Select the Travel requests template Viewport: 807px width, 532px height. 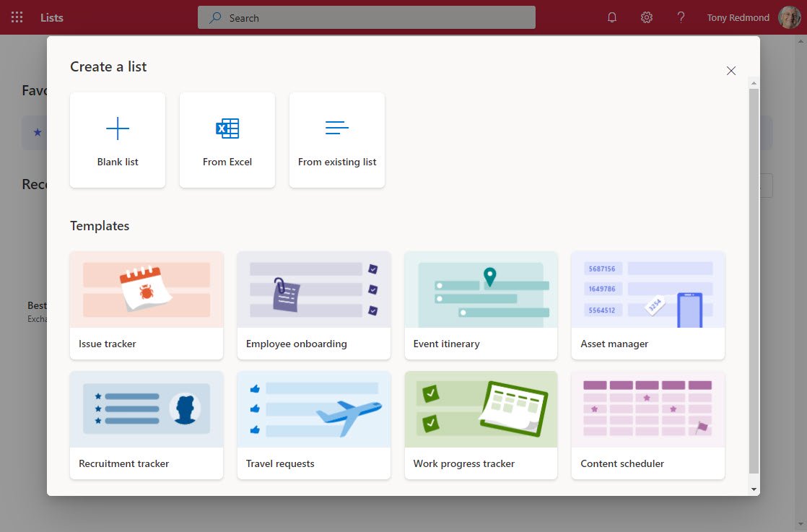tap(313, 425)
